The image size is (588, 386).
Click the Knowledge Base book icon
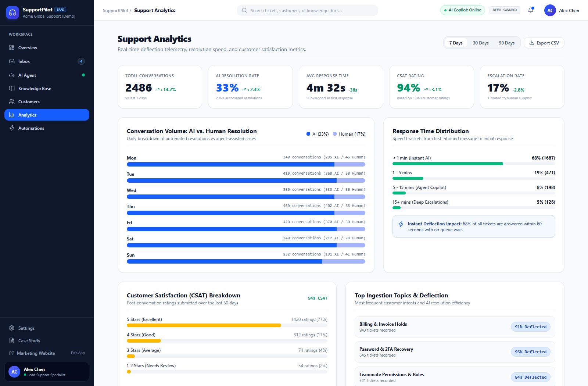coord(12,88)
